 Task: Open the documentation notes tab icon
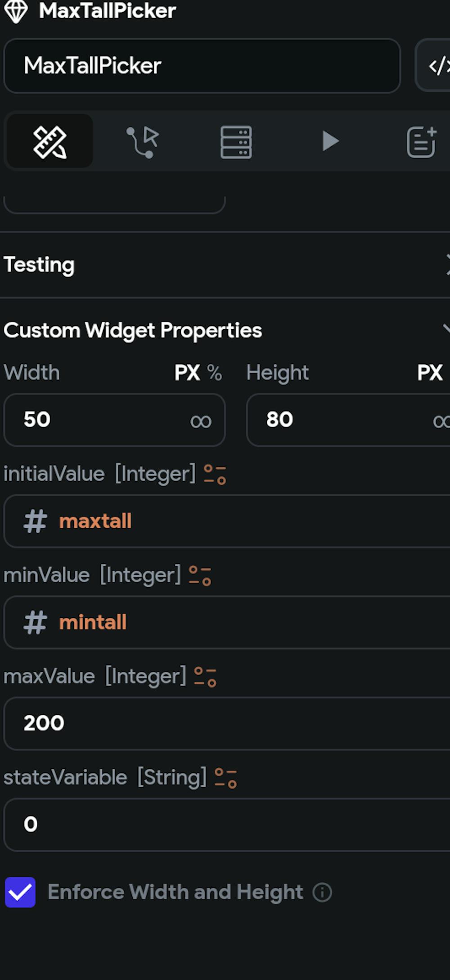[422, 142]
